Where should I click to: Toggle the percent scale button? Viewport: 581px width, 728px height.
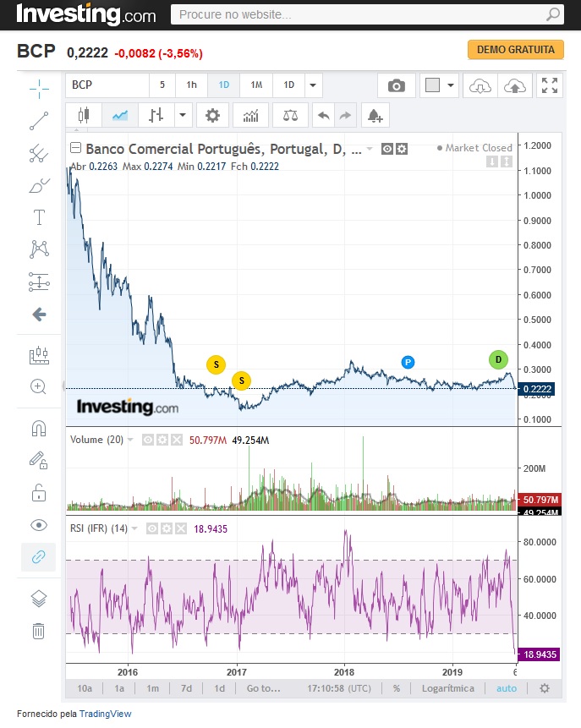pos(396,688)
